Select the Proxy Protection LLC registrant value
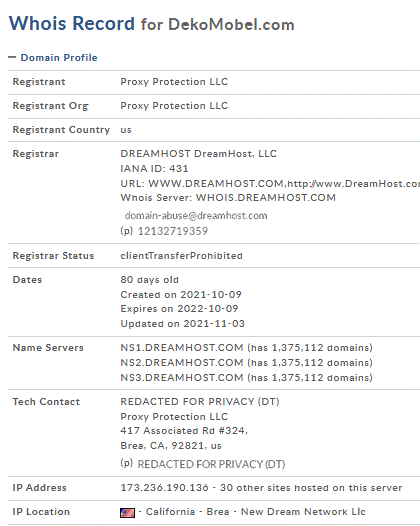Viewport: 420px width, 526px height. coord(174,82)
